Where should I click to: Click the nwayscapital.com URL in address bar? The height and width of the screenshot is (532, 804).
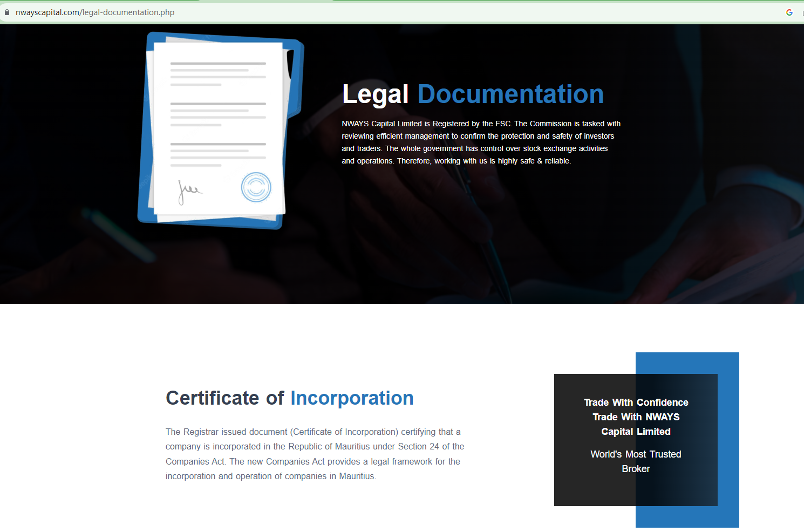pos(95,12)
